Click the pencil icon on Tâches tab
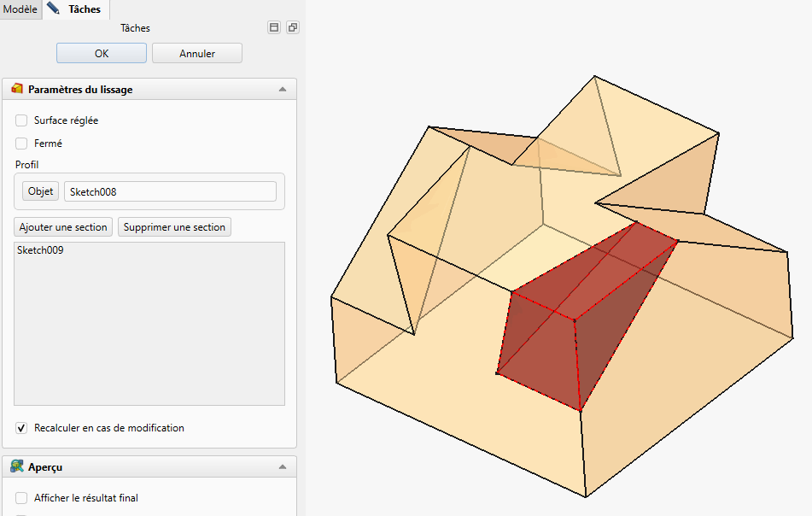This screenshot has width=812, height=516. click(54, 9)
